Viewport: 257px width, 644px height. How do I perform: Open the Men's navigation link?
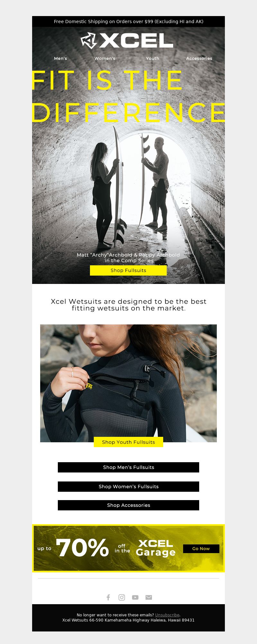[x=60, y=58]
